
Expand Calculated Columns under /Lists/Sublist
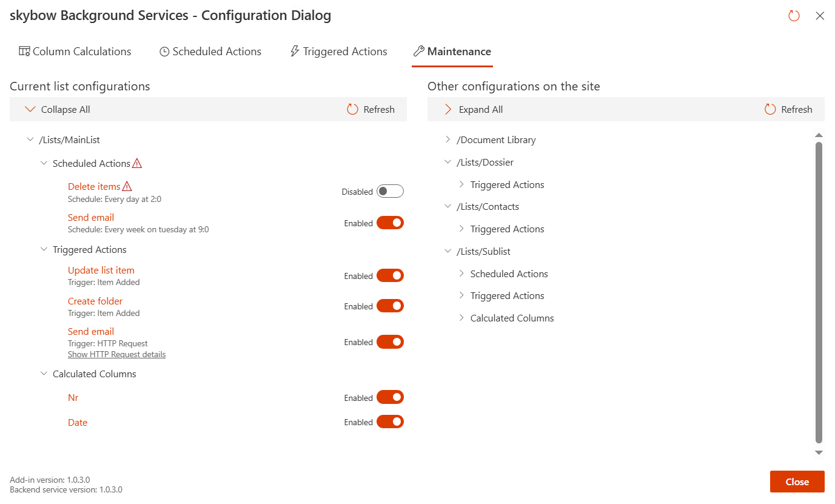coord(461,318)
